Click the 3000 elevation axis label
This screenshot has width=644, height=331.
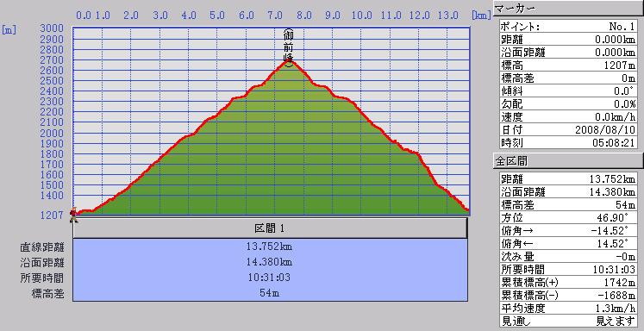coord(53,28)
